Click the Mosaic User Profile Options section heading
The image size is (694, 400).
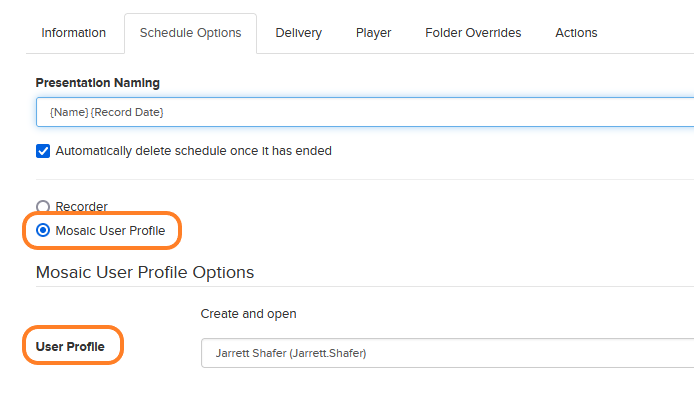tap(145, 272)
